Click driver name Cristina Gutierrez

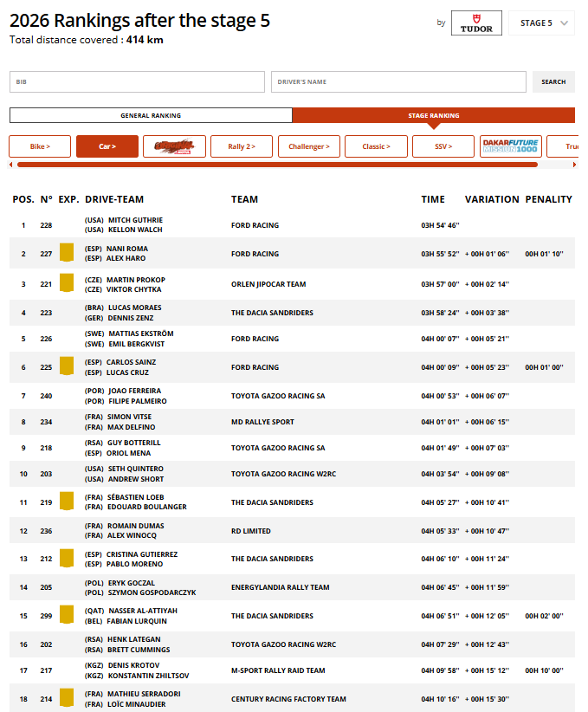(142, 554)
